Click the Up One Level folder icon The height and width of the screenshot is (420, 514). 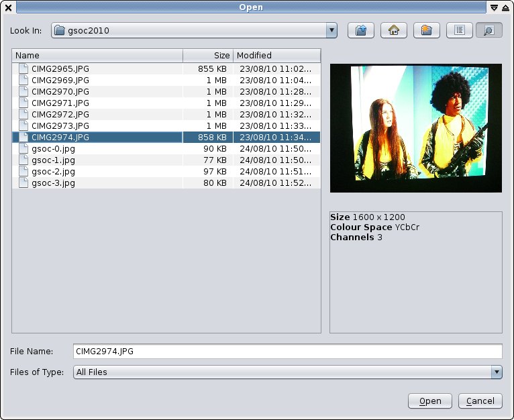pyautogui.click(x=360, y=30)
